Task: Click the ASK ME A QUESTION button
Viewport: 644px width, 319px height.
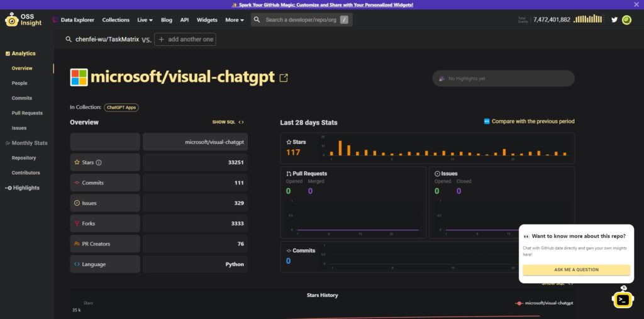Action: 576,270
